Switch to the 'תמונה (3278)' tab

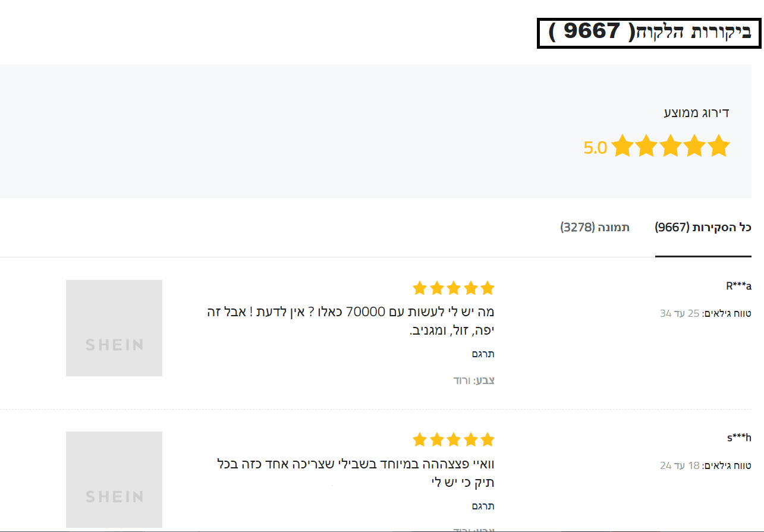595,228
